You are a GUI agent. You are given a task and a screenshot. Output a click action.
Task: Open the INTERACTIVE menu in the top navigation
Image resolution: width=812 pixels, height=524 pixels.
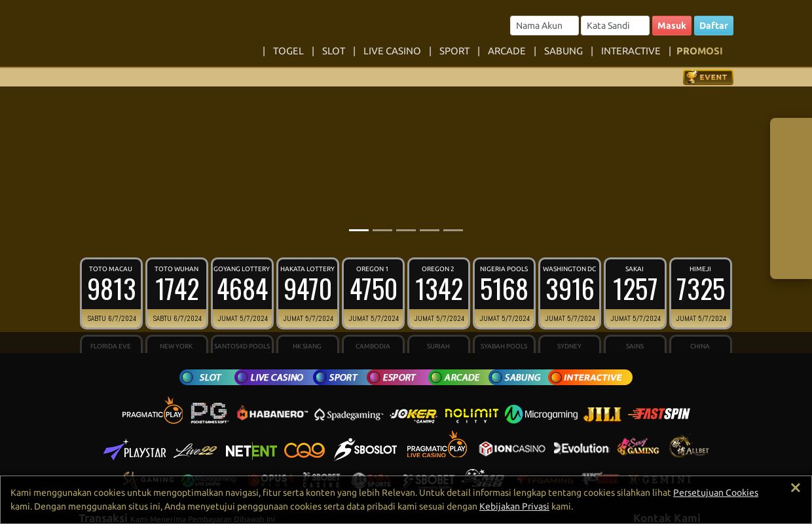(x=631, y=51)
